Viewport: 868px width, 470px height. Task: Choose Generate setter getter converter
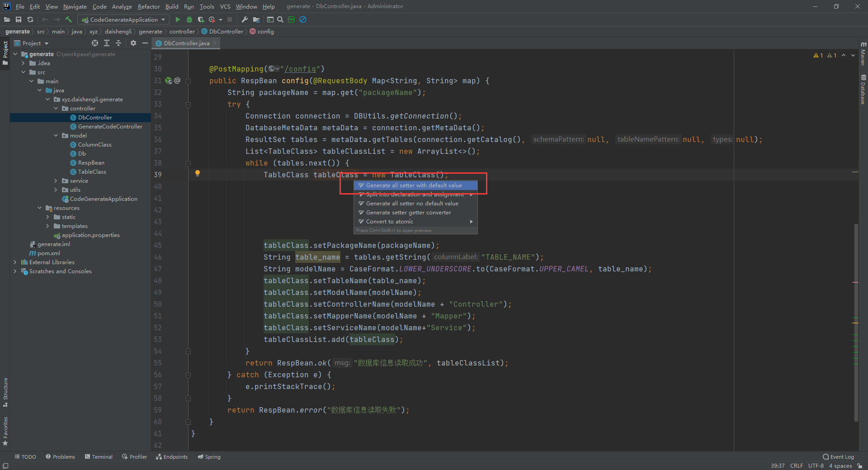tap(415, 212)
